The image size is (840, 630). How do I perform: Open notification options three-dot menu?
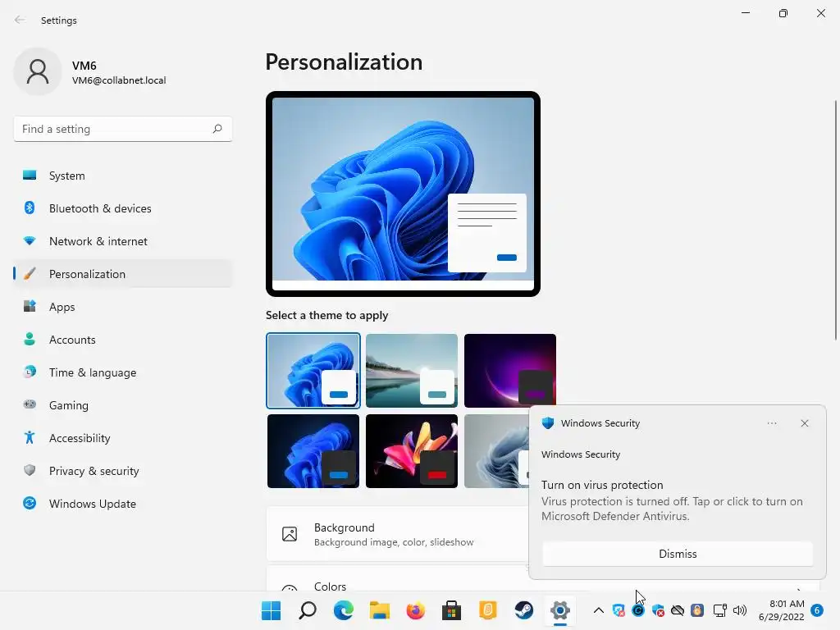(771, 423)
